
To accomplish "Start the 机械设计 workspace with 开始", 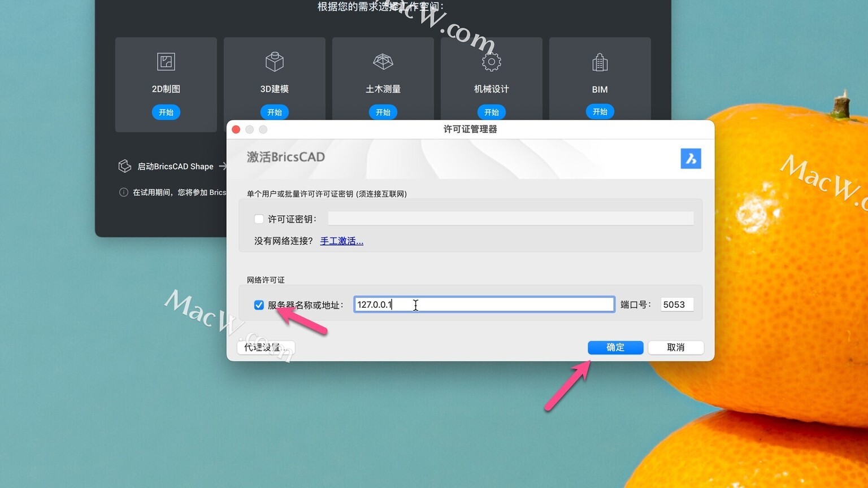I will (492, 112).
